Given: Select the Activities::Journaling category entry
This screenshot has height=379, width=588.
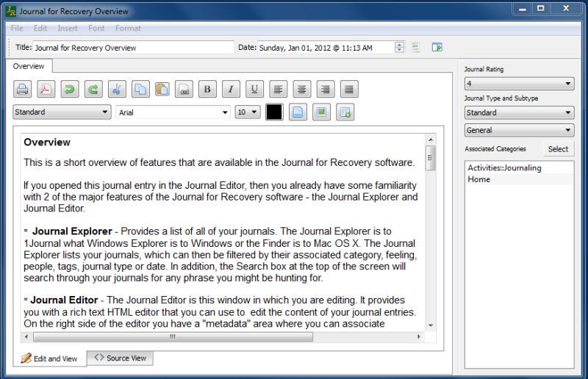Looking at the screenshot, I should pyautogui.click(x=504, y=168).
